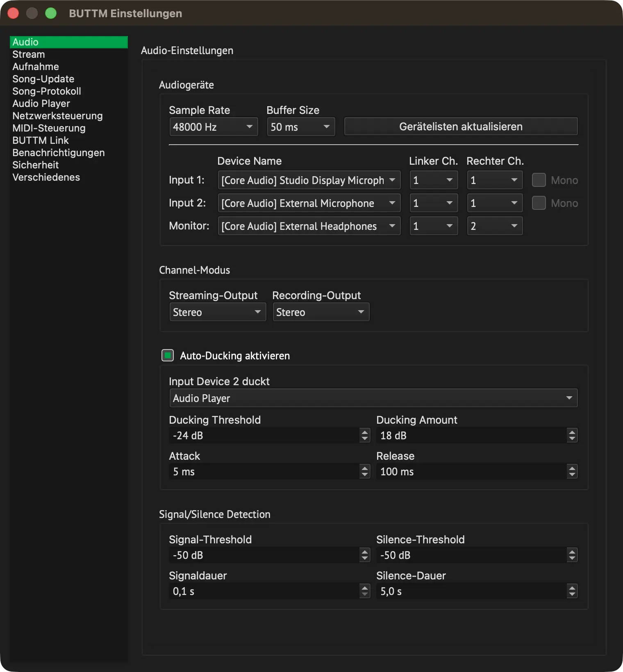Image resolution: width=623 pixels, height=672 pixels.
Task: Open the Input Device 2 duckt dropdown
Action: 373,398
